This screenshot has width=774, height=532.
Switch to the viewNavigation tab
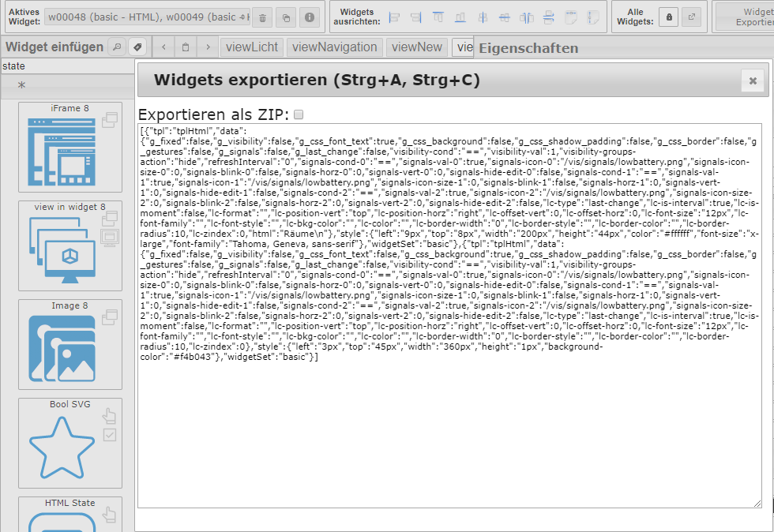coord(334,47)
